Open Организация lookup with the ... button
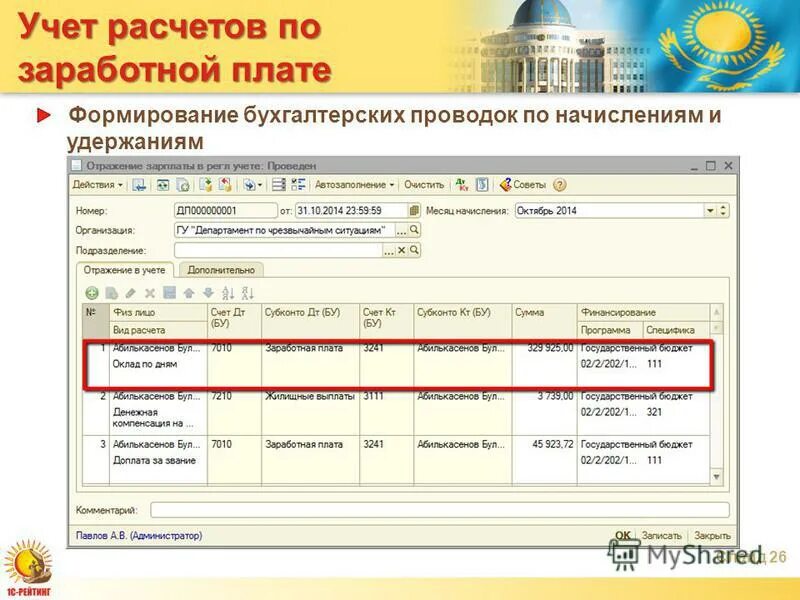The image size is (800, 600). [x=400, y=231]
